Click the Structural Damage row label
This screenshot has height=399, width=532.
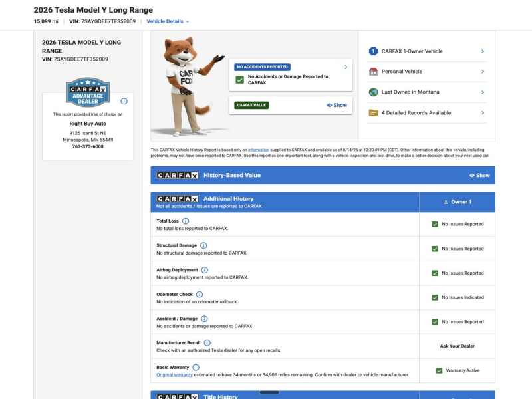176,245
